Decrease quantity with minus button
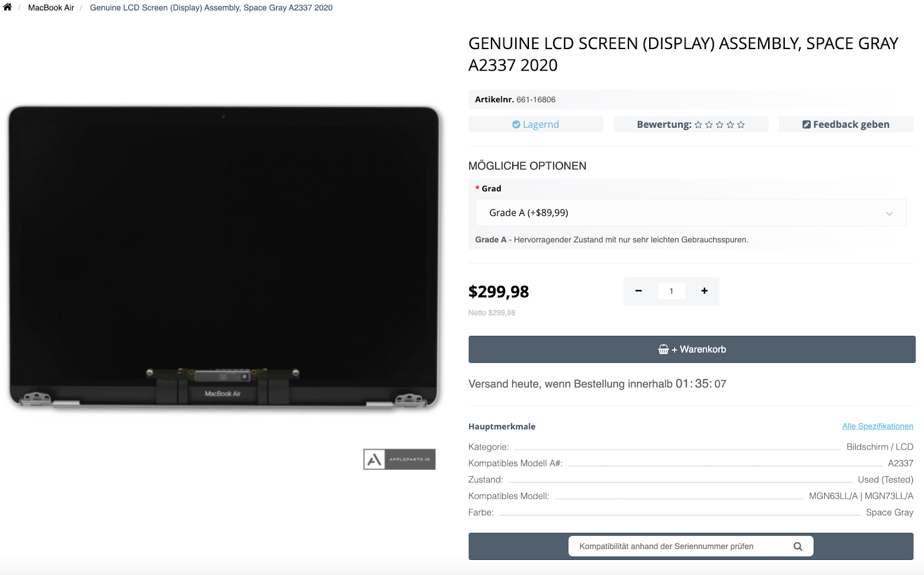The width and height of the screenshot is (924, 575). pos(639,291)
